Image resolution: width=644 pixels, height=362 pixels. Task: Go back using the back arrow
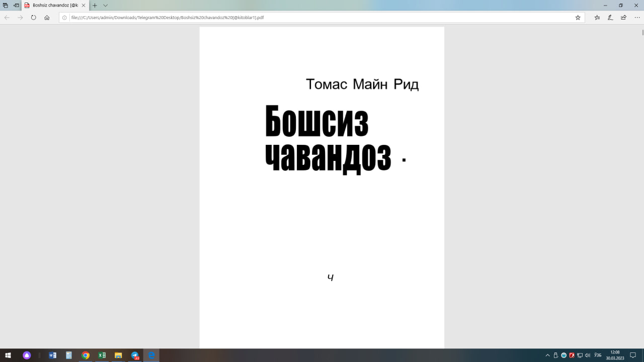tap(7, 17)
